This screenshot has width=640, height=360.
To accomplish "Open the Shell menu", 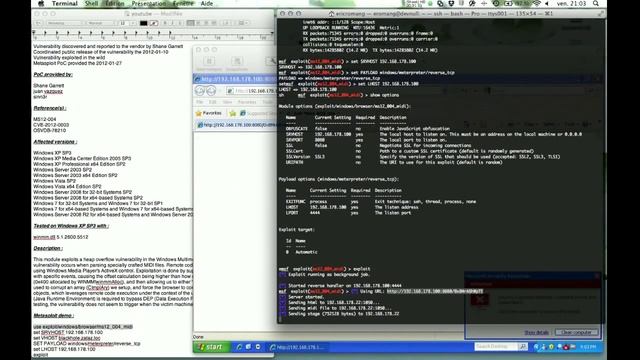I will click(91, 3).
